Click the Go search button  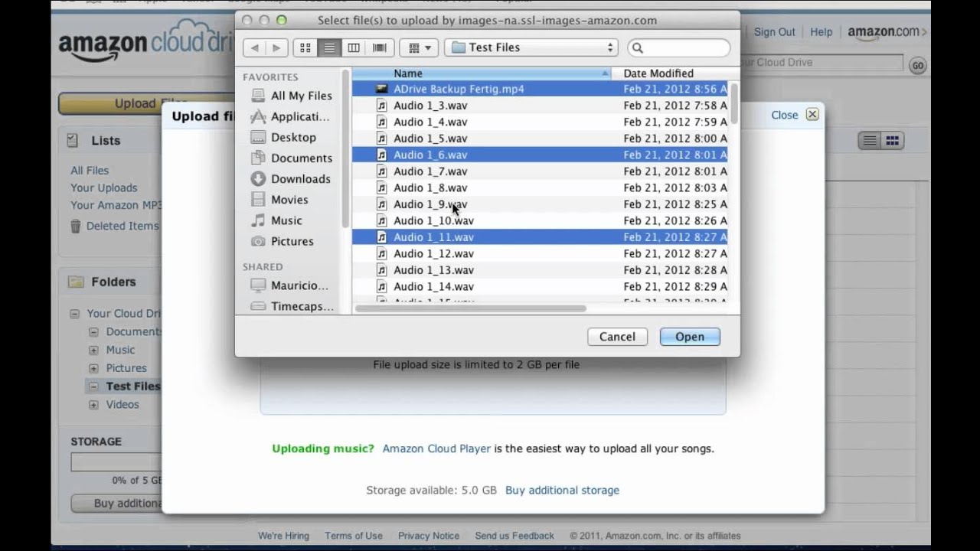917,65
